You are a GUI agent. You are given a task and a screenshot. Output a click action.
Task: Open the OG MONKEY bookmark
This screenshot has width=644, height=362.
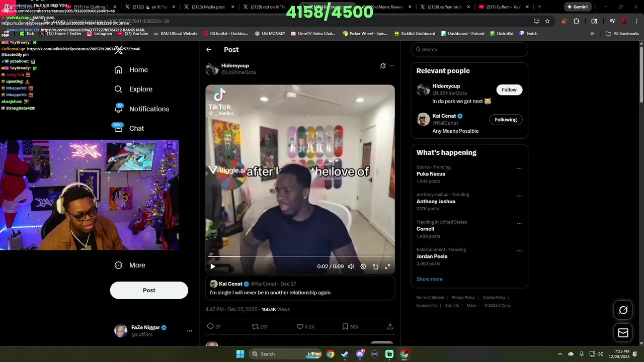pyautogui.click(x=270, y=34)
